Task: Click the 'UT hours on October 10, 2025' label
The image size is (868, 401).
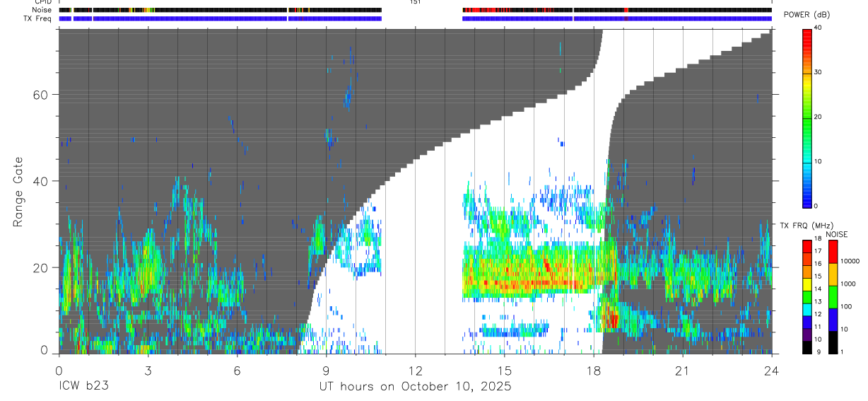Action: click(x=414, y=387)
